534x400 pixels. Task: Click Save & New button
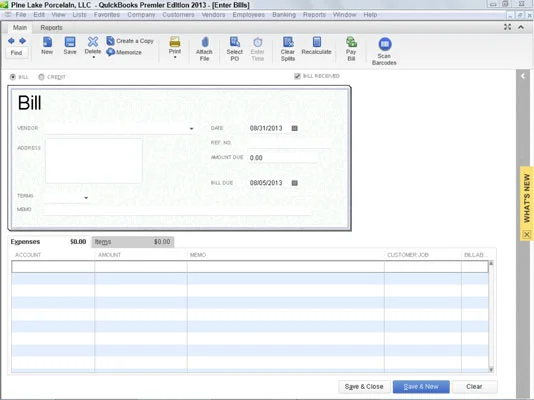coord(421,387)
